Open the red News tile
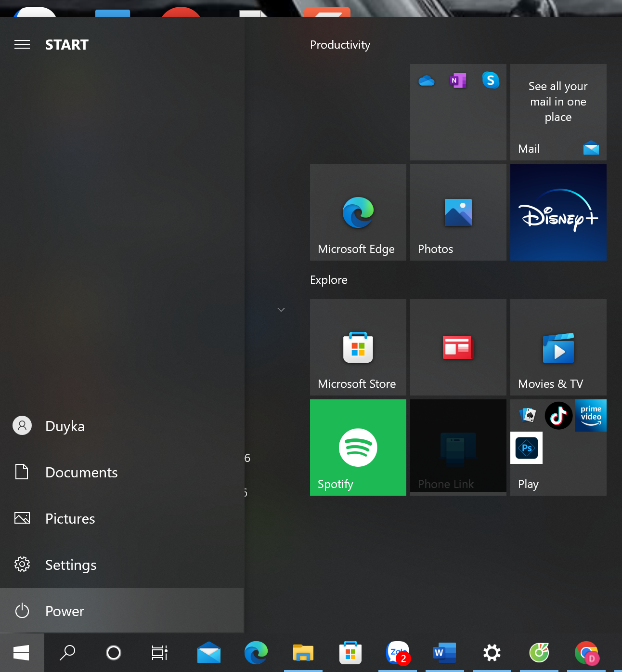This screenshot has height=672, width=622. click(x=458, y=347)
